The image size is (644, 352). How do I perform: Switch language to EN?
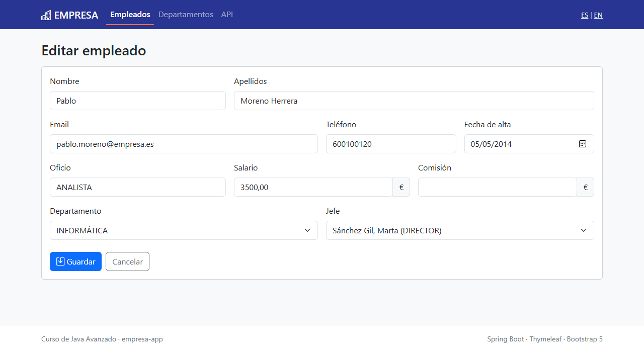[x=598, y=15]
